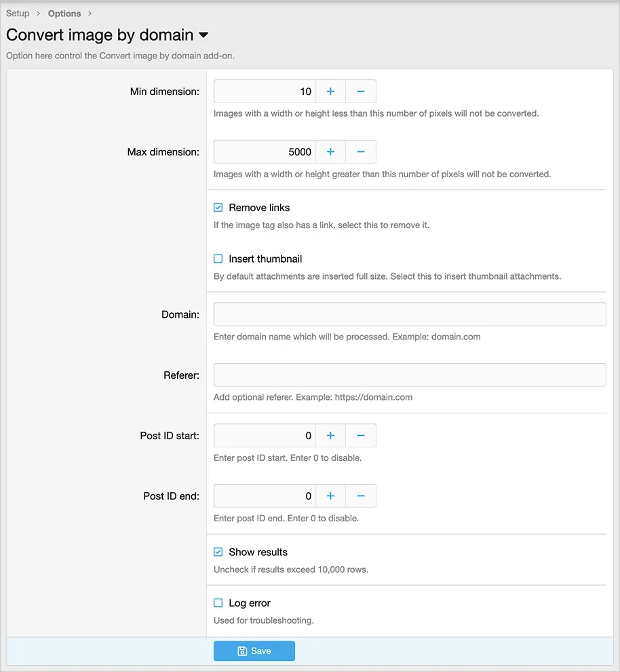Decrement Post ID start value

pos(360,435)
